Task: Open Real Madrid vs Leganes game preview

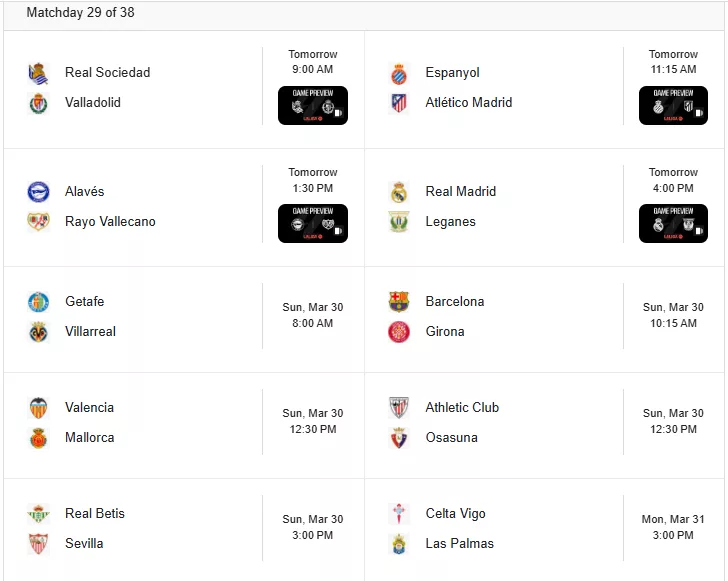Action: (x=673, y=223)
